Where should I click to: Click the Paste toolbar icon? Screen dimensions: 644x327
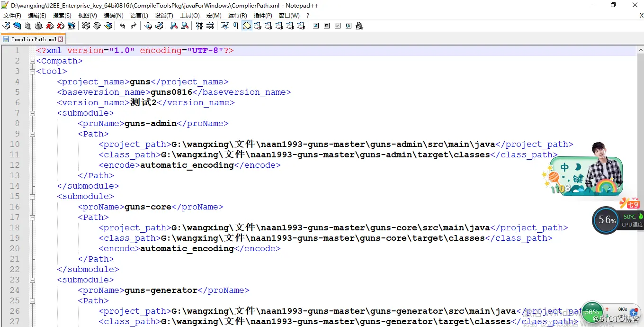click(108, 26)
